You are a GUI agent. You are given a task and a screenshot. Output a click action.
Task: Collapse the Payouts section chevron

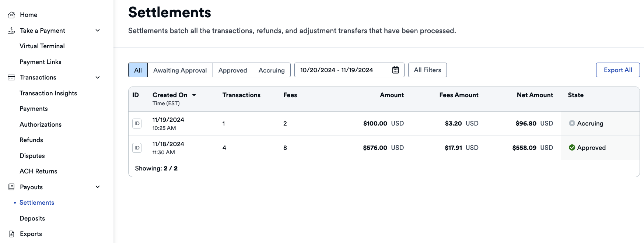(x=98, y=187)
